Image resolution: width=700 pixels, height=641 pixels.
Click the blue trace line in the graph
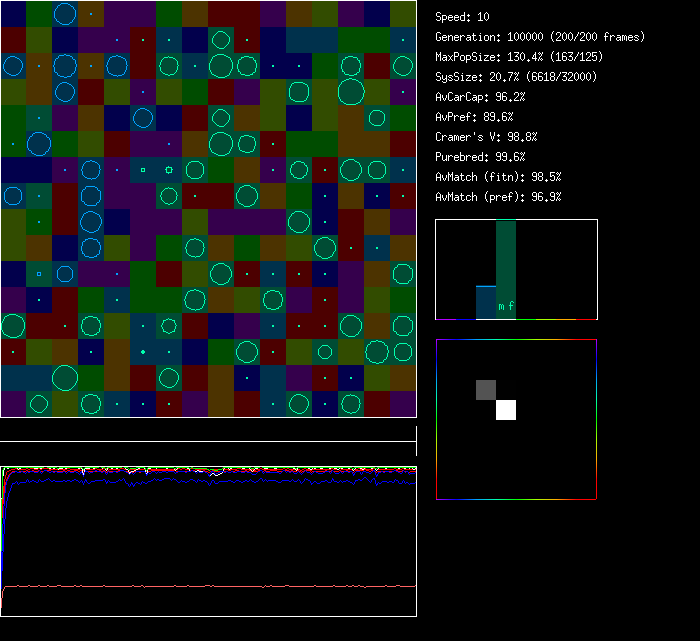point(210,482)
